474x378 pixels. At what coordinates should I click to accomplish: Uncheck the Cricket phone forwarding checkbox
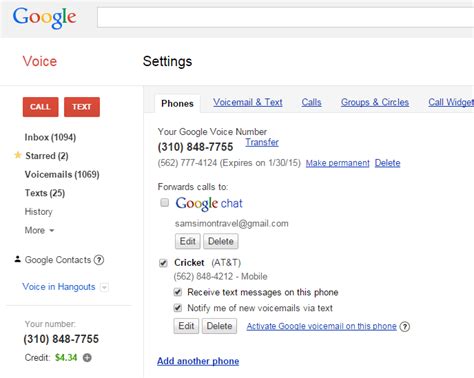(163, 263)
